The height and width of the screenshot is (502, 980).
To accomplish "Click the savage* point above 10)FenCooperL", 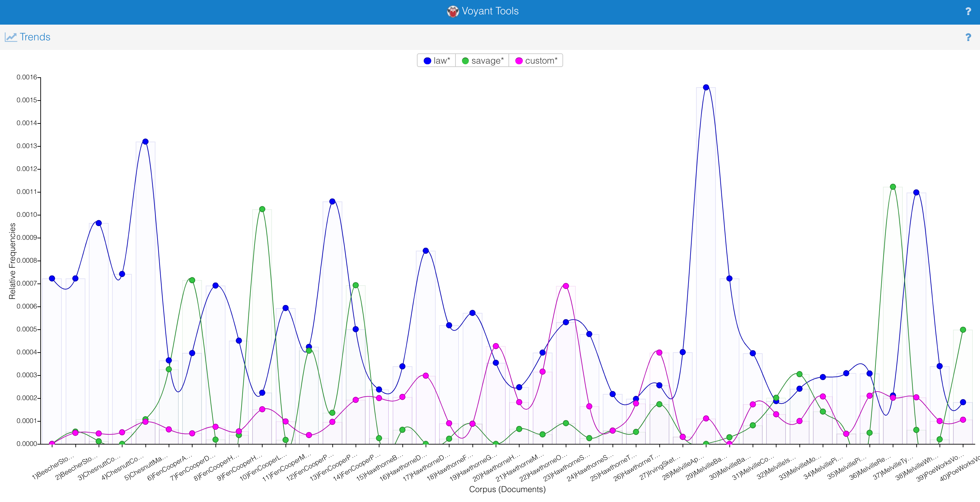I will 262,209.
